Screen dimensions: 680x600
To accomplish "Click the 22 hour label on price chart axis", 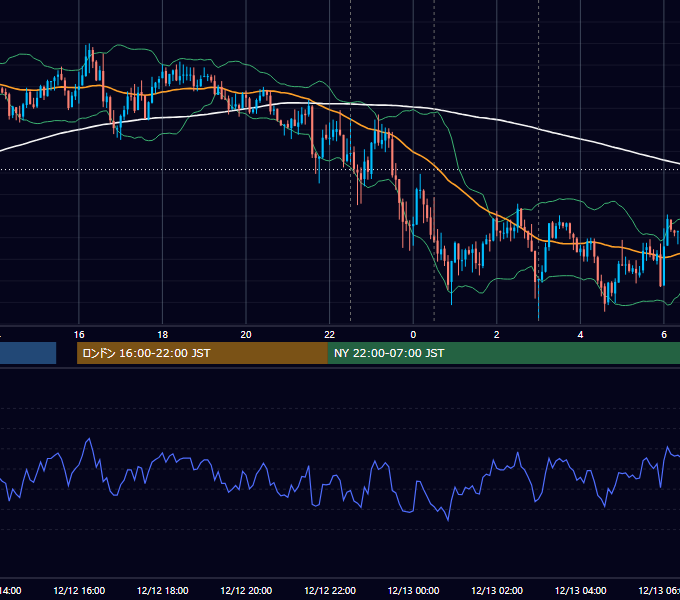I will coord(330,335).
